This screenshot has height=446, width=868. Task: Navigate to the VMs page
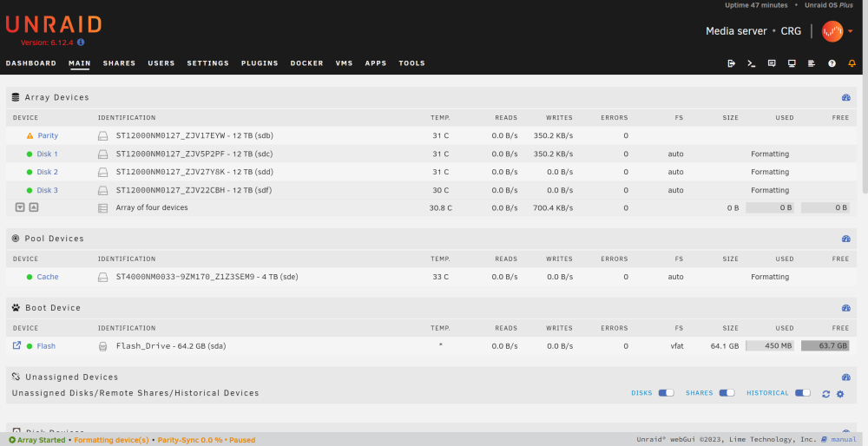[344, 63]
